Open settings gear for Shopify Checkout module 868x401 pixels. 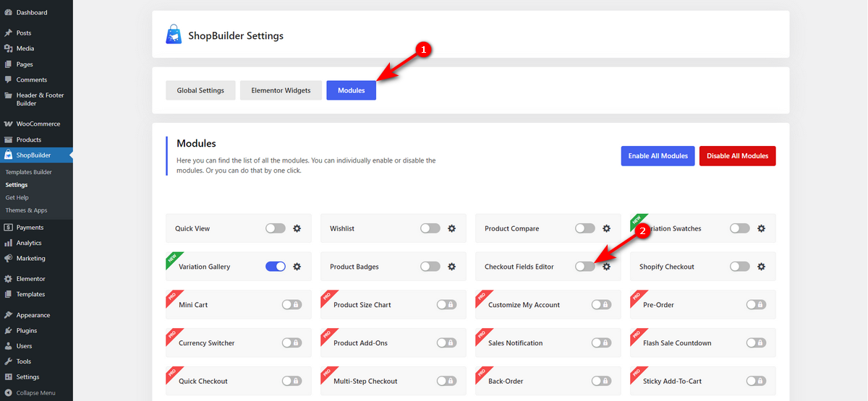coord(761,267)
